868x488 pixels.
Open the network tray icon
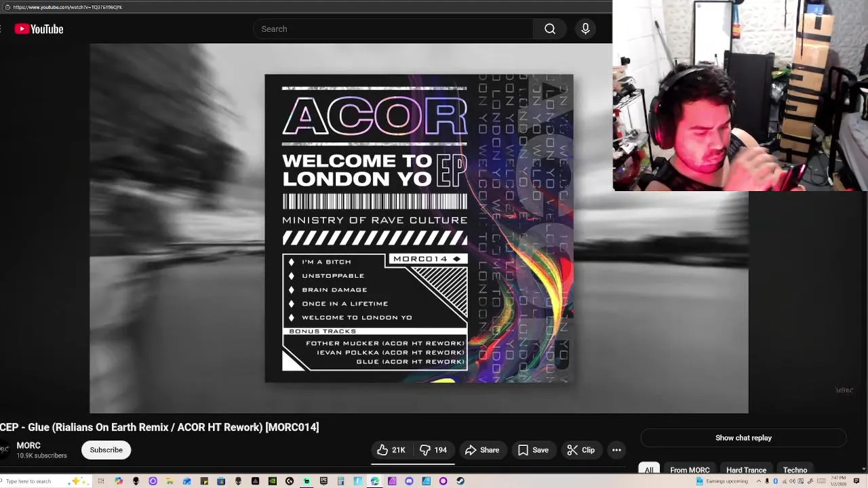784,481
